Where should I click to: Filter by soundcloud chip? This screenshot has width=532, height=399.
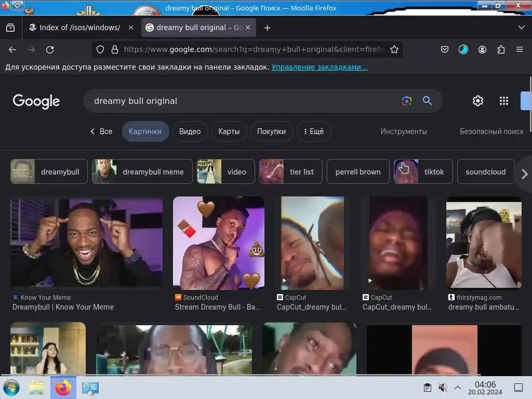(x=486, y=171)
